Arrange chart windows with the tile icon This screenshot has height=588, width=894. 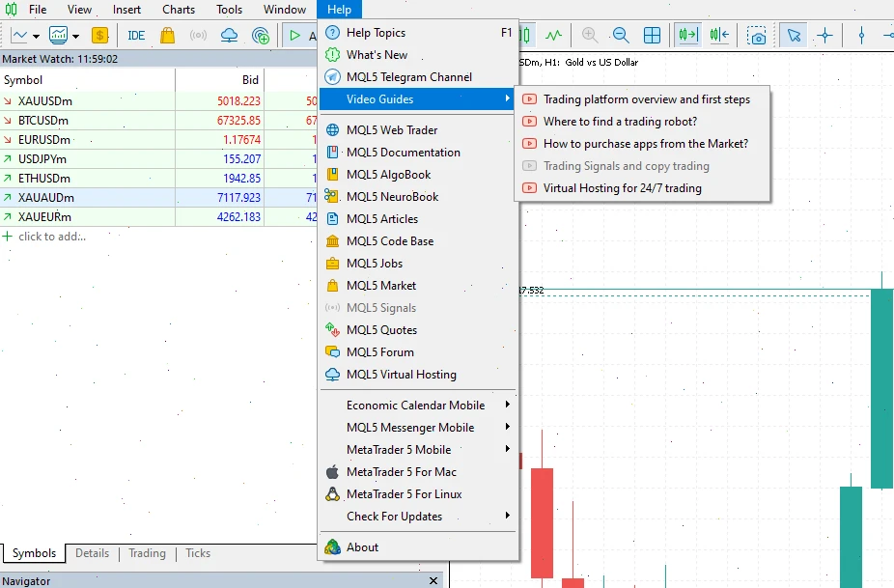[x=652, y=35]
